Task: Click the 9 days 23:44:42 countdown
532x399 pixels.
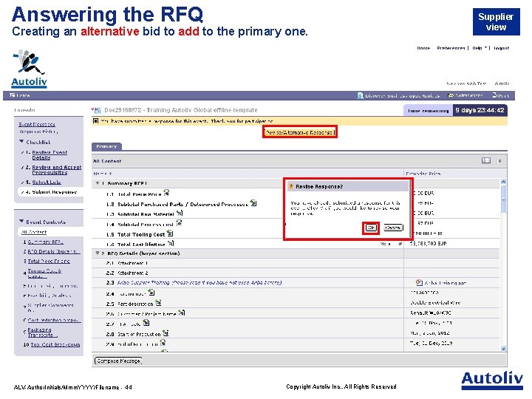Action: (x=480, y=110)
